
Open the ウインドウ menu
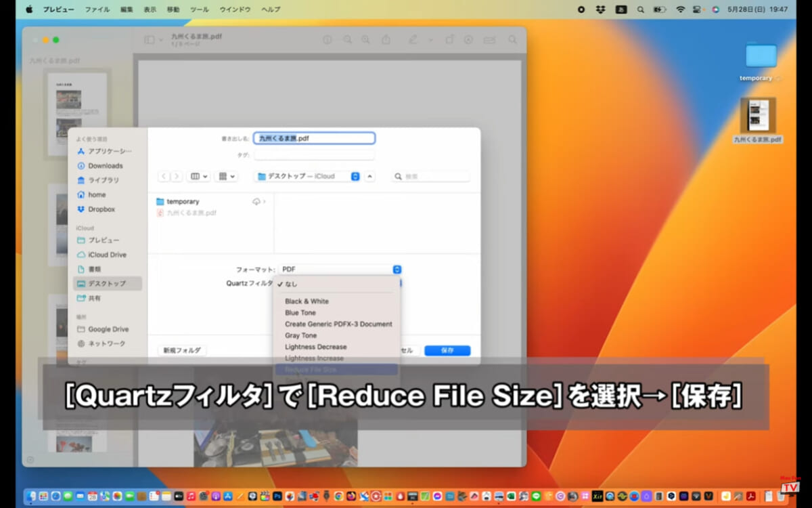(x=235, y=9)
